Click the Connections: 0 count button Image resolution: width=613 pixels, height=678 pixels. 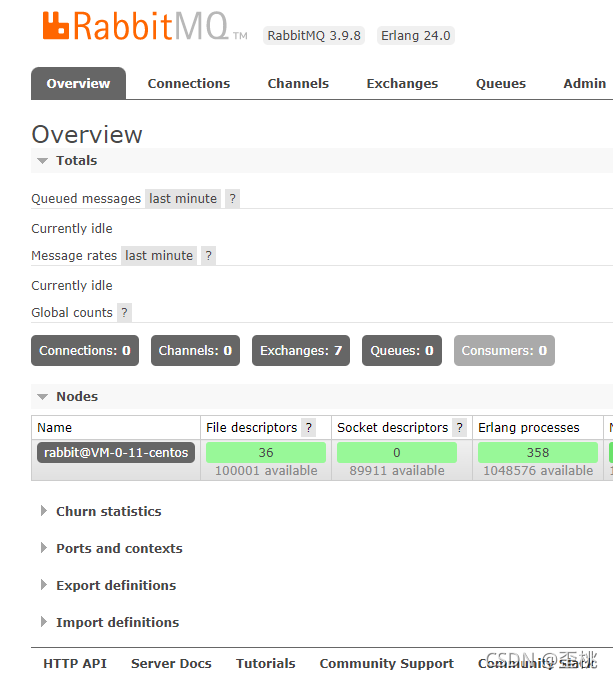(85, 351)
